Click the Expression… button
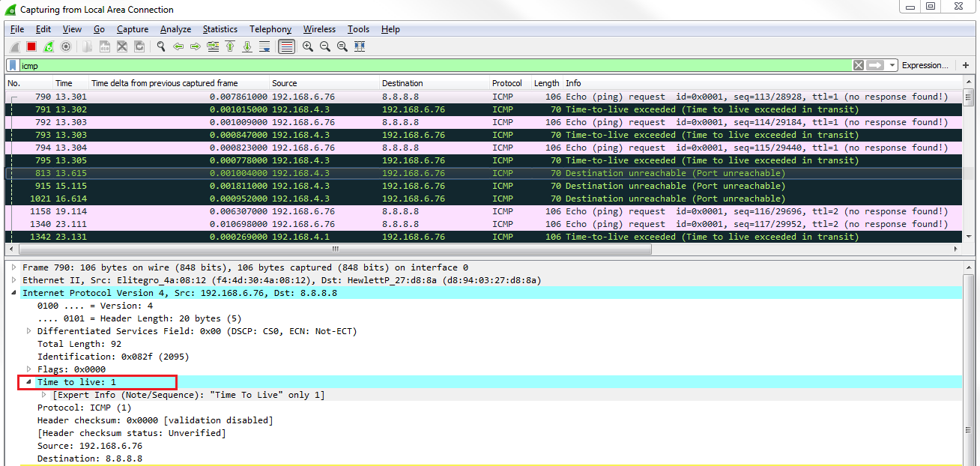The image size is (980, 466). [925, 66]
